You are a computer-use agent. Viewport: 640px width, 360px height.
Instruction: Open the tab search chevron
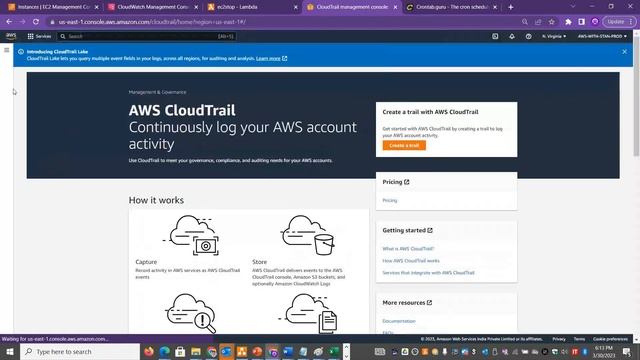pyautogui.click(x=573, y=7)
